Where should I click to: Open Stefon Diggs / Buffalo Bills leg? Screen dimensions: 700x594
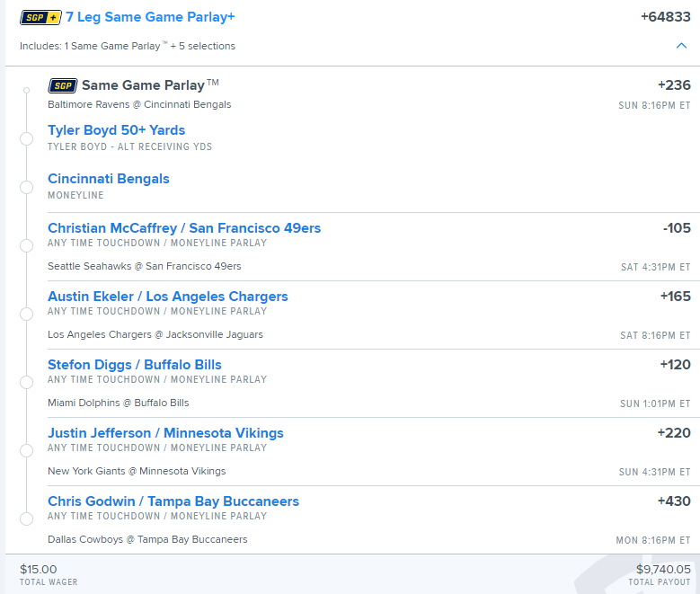(135, 365)
